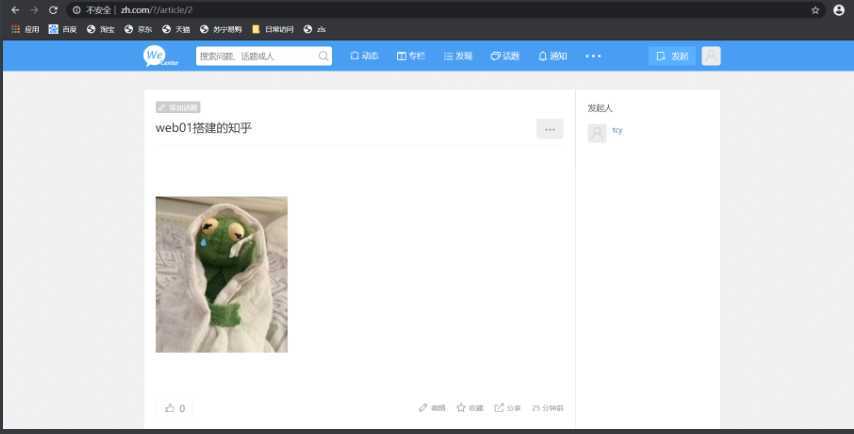Viewport: 854px width, 434px height.
Task: Open the 应用 apps bookmark shortcut
Action: click(26, 29)
